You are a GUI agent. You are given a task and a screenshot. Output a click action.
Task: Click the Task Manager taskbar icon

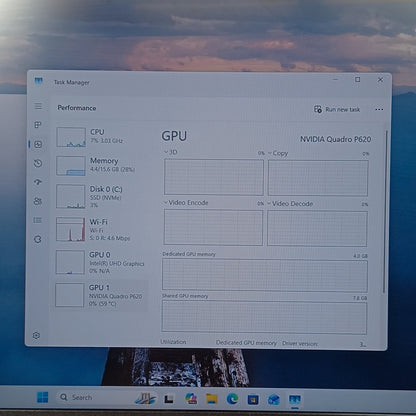pyautogui.click(x=295, y=400)
